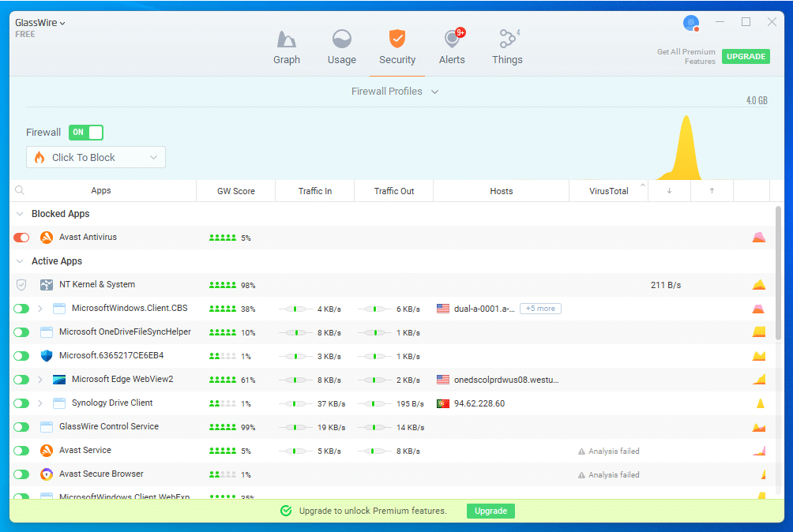Sort by download arrow column header

[x=669, y=190]
